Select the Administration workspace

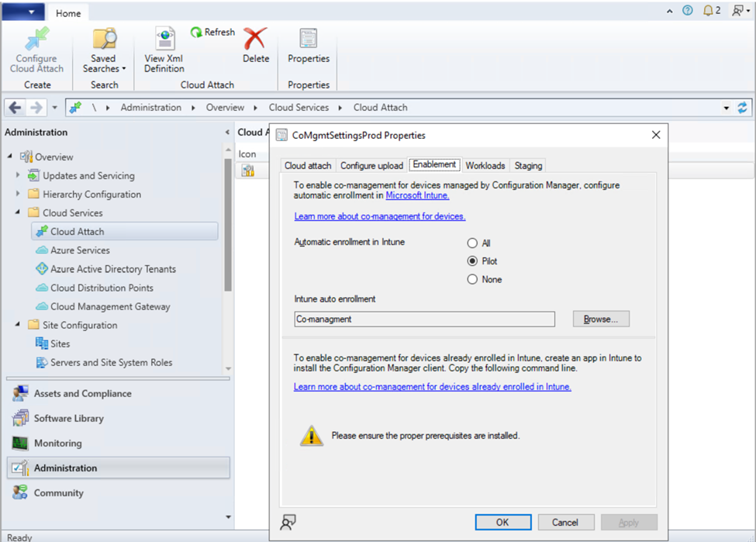coord(118,468)
